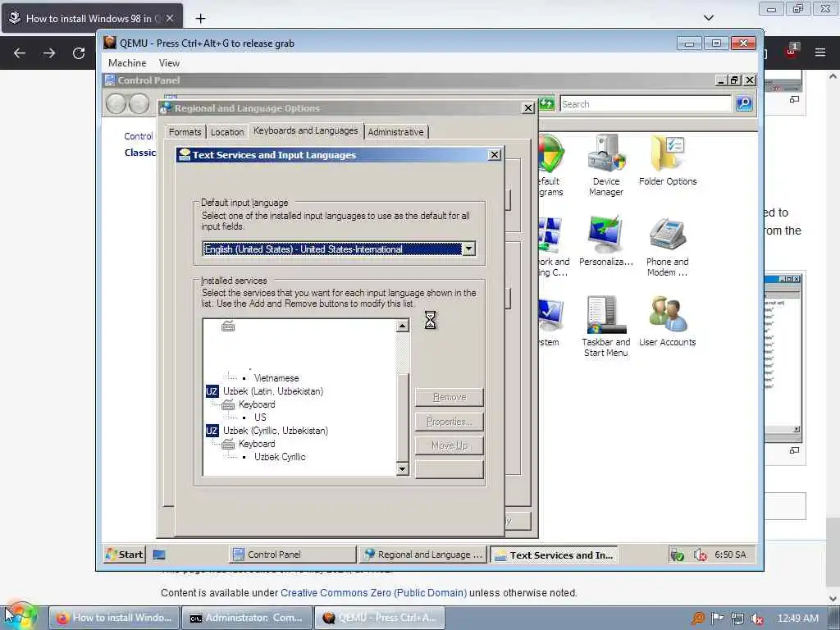Select Uzbek (Latin, Uzbekistan) in the list
840x630 pixels.
coord(272,391)
